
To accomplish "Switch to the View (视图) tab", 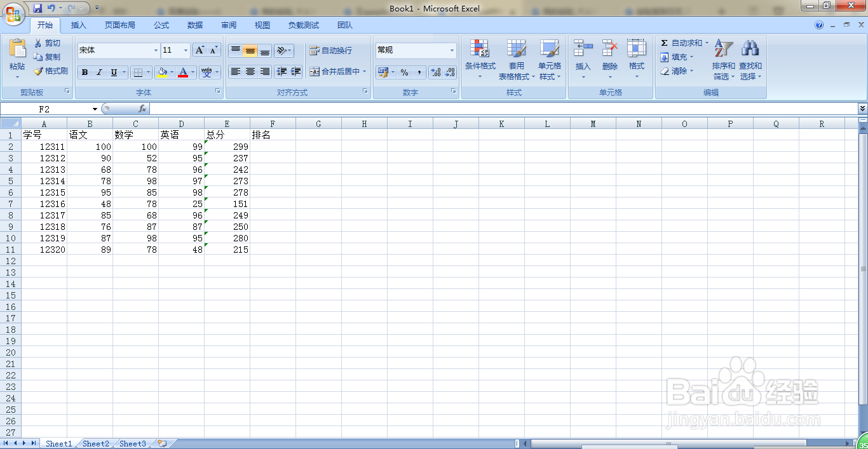I will coord(262,25).
